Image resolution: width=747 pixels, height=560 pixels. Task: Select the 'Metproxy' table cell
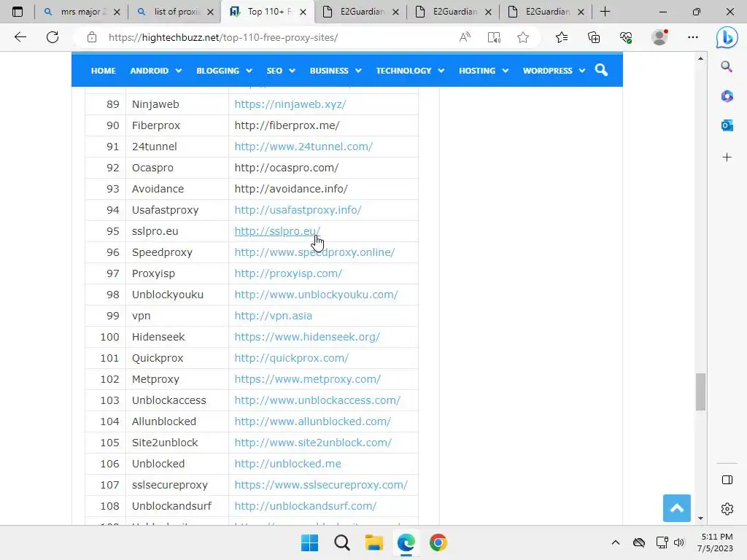tap(177, 379)
